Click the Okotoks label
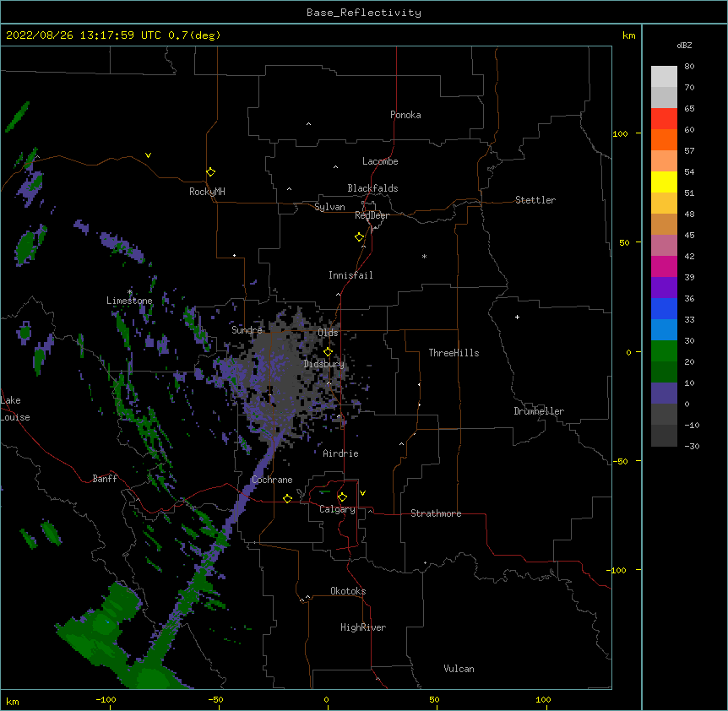728x711 pixels. click(348, 591)
